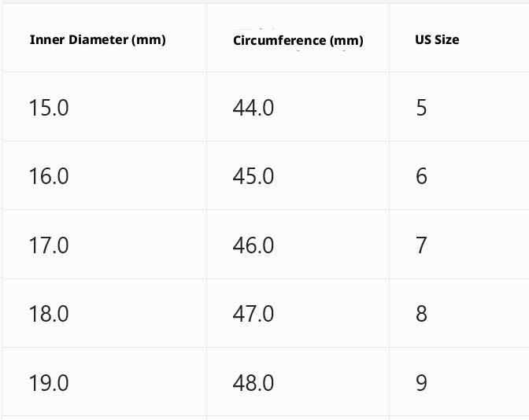Click the 19.0 inner diameter value
Screen dimensions: 529x420
[49, 382]
